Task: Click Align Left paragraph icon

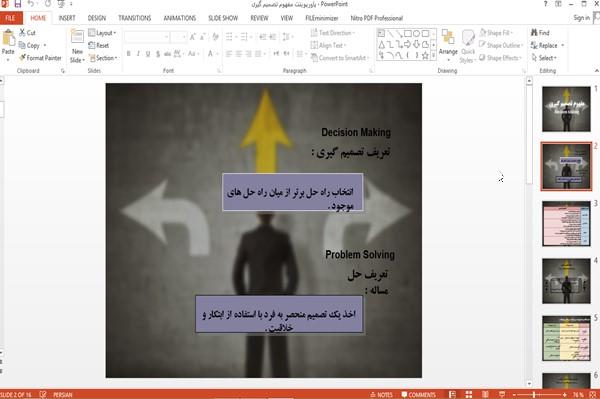Action: (x=229, y=54)
